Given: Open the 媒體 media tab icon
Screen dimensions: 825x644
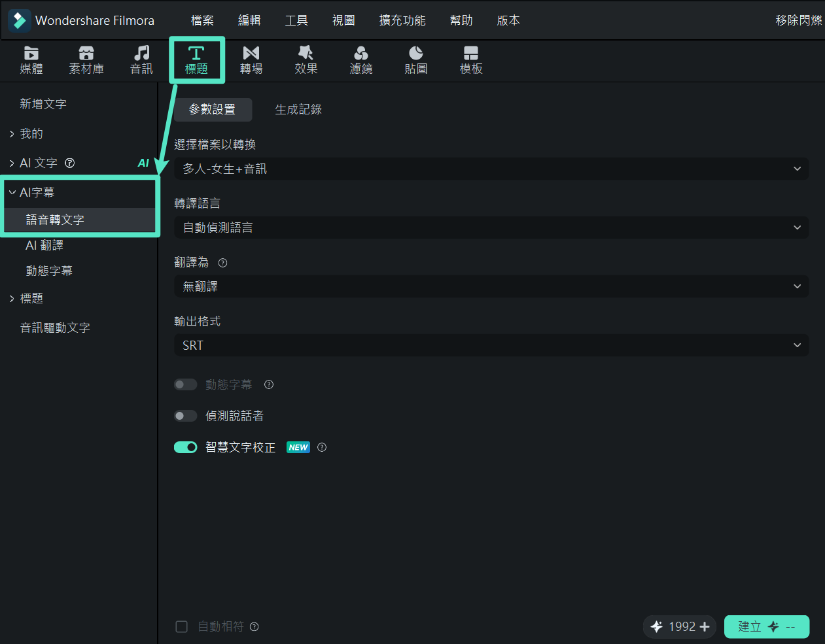Looking at the screenshot, I should coord(31,53).
